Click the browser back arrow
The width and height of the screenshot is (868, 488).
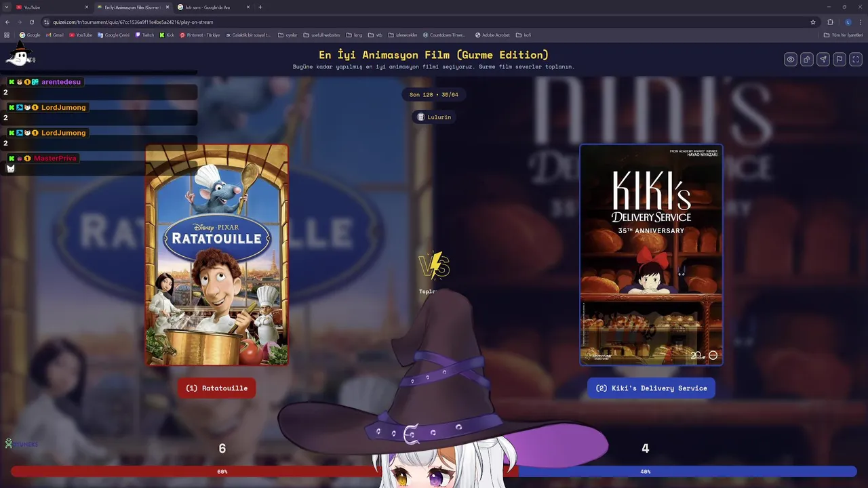point(7,22)
